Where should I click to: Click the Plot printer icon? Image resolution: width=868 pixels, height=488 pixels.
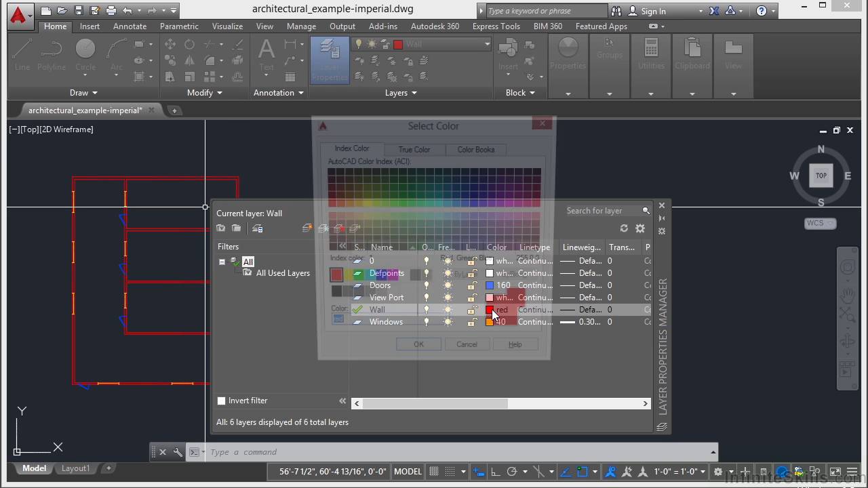[111, 10]
